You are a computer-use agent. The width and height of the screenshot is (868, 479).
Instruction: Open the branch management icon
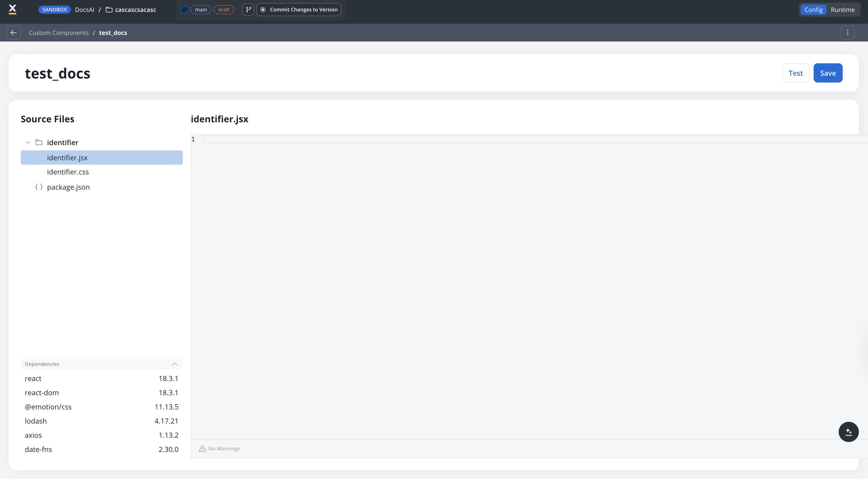click(x=248, y=9)
